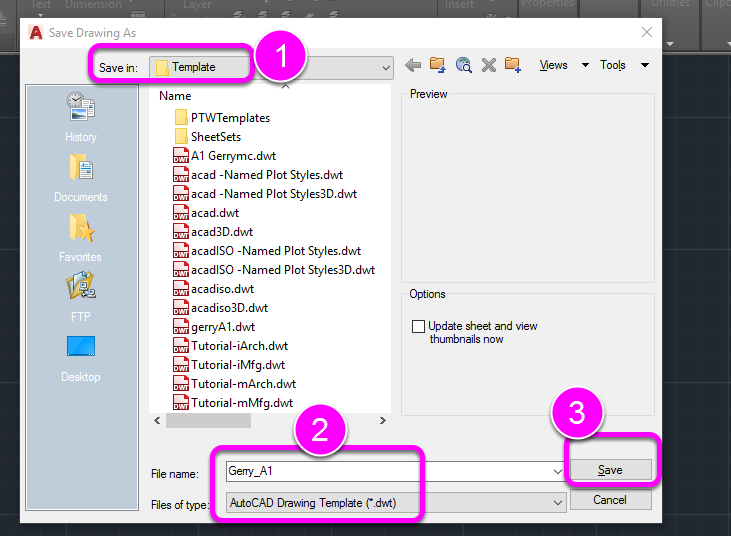Open History location in sidebar
The width and height of the screenshot is (731, 536).
[x=81, y=117]
